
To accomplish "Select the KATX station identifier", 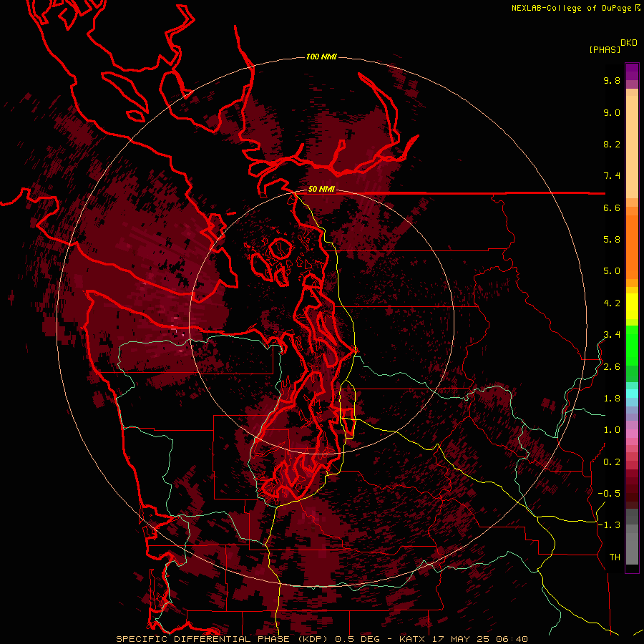I will 413,639.
